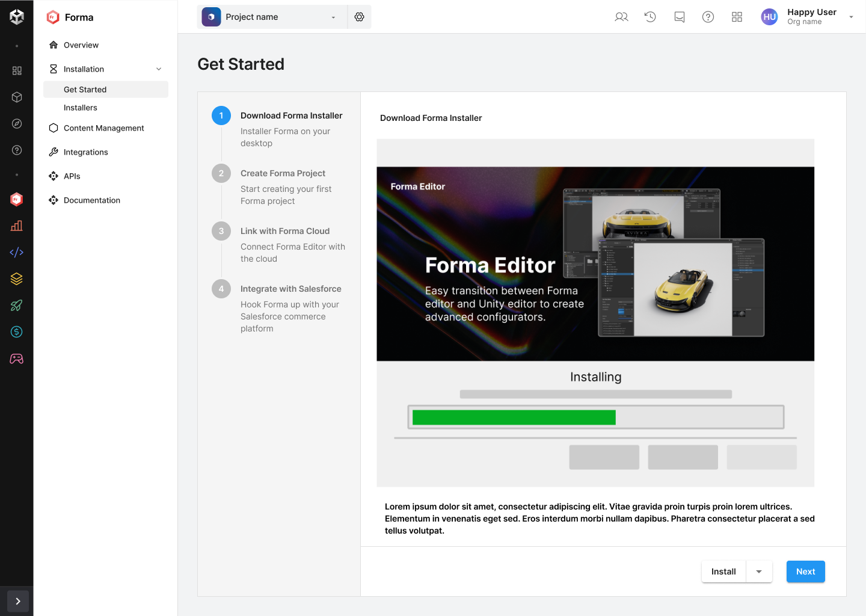Select the red Forma hexagon rail icon
The image size is (866, 616).
coord(17,199)
